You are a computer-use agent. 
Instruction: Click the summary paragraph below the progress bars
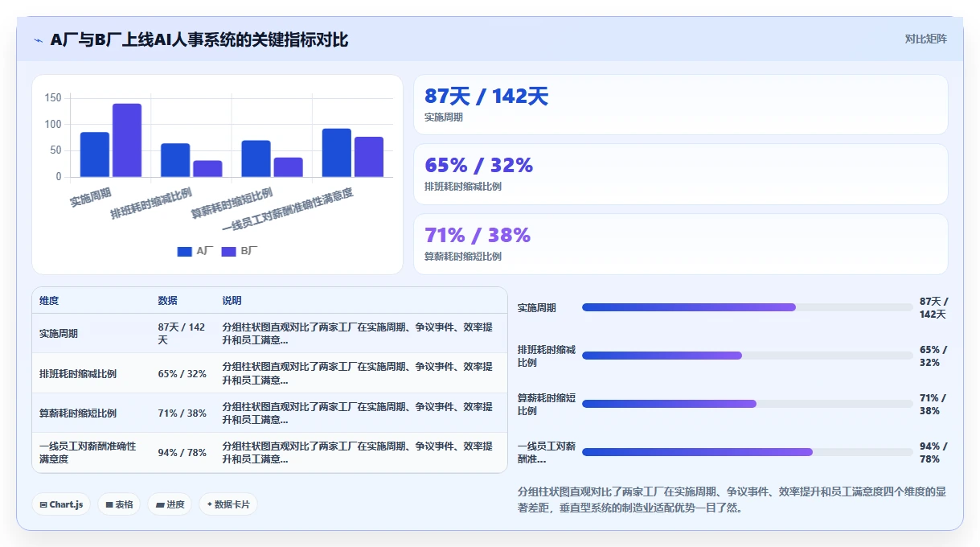(x=732, y=499)
